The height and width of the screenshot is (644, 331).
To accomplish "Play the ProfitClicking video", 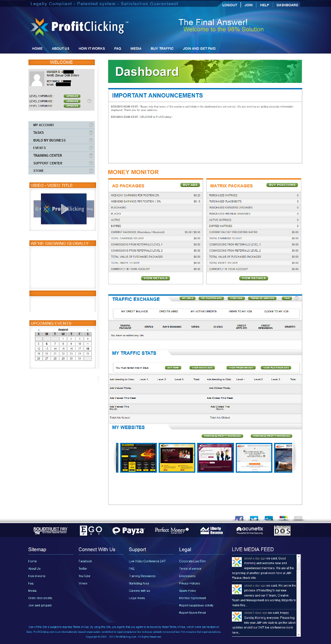I will pos(64,209).
